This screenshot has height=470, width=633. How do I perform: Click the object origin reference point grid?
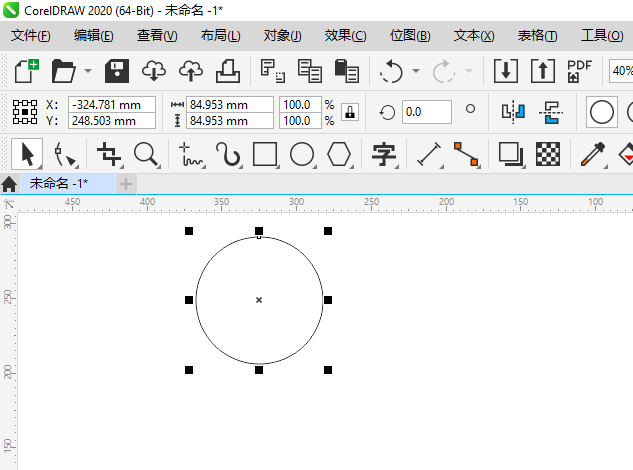(25, 112)
